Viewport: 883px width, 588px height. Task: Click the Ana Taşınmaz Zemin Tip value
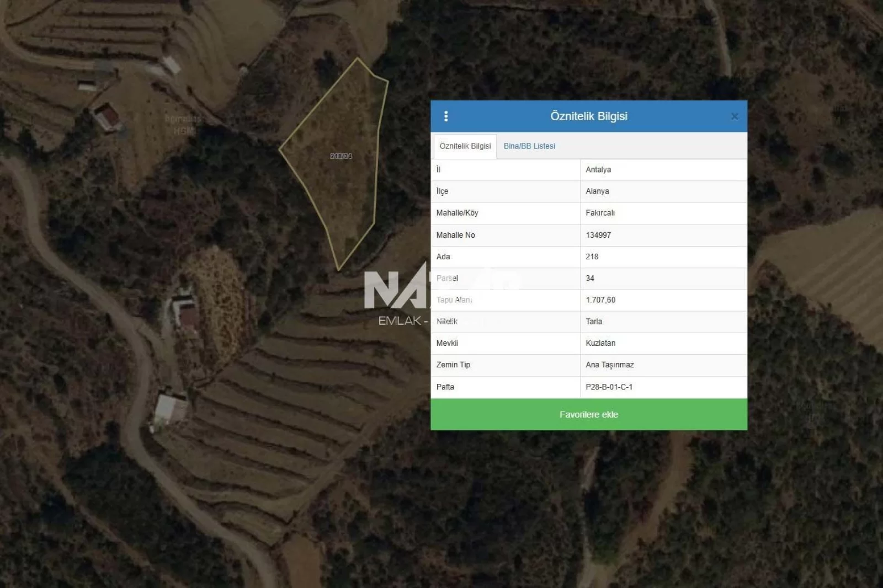click(610, 365)
